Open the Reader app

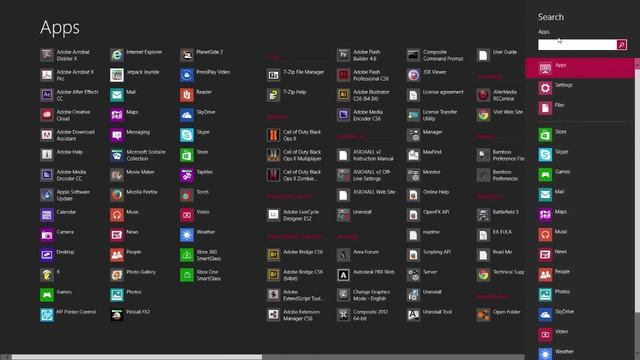coord(196,95)
